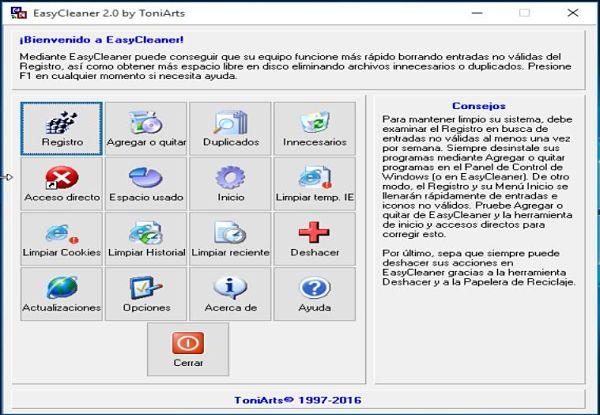Click the Cerrar button to exit
Viewport: 600px width, 415px height.
coord(188,349)
